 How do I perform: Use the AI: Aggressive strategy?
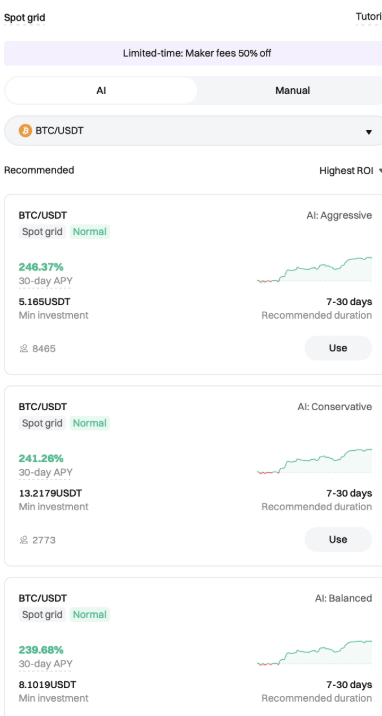[x=338, y=348]
